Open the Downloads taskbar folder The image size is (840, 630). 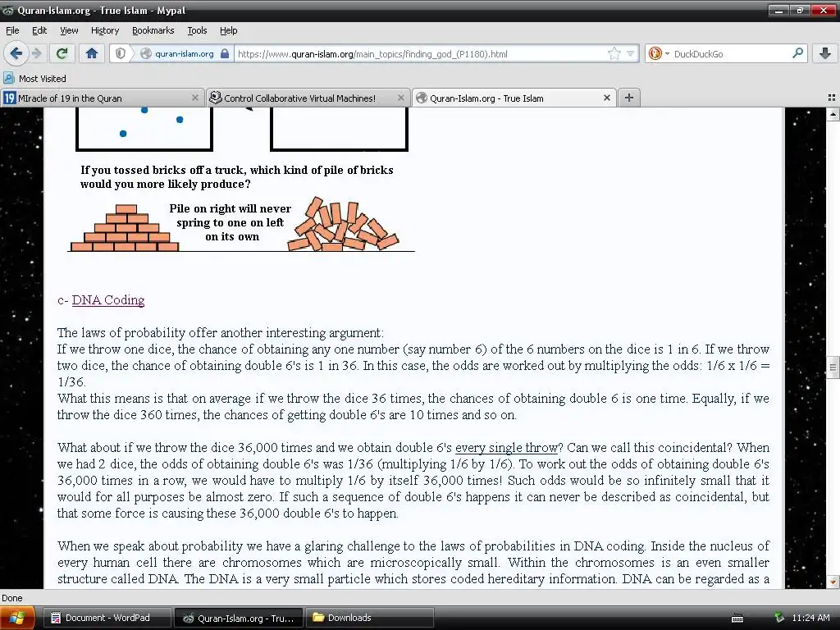pyautogui.click(x=370, y=618)
